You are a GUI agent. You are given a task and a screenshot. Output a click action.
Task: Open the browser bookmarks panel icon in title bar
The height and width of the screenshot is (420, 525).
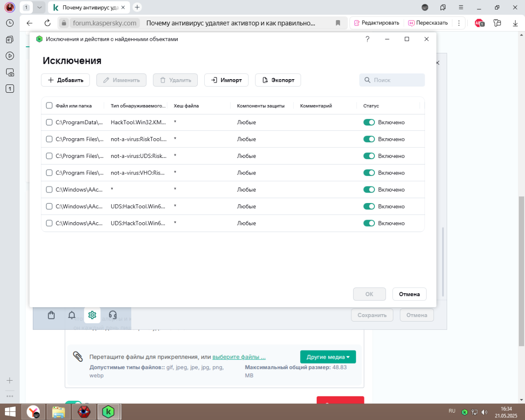[443, 7]
